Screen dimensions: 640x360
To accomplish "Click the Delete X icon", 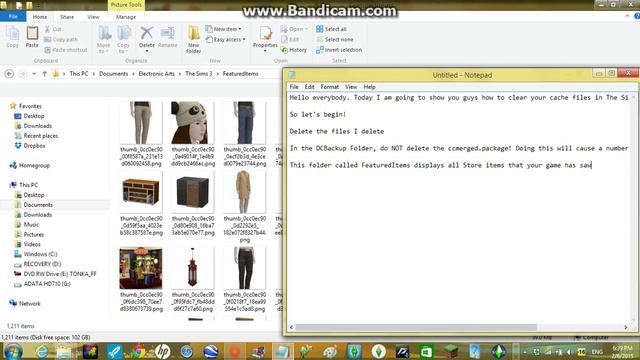I will [x=147, y=33].
